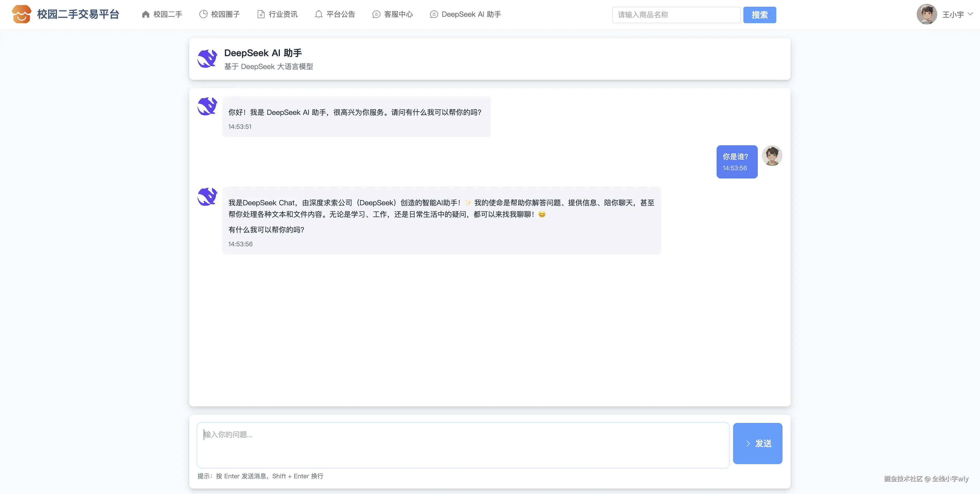Click the orange platform logo icon
980x494 pixels.
[x=21, y=14]
